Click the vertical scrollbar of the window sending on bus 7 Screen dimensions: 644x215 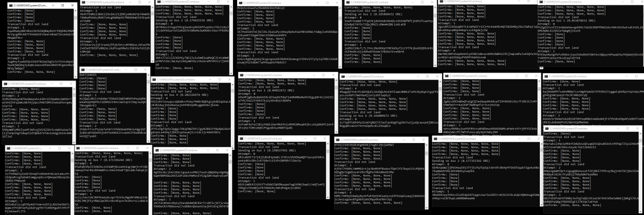[149, 183]
